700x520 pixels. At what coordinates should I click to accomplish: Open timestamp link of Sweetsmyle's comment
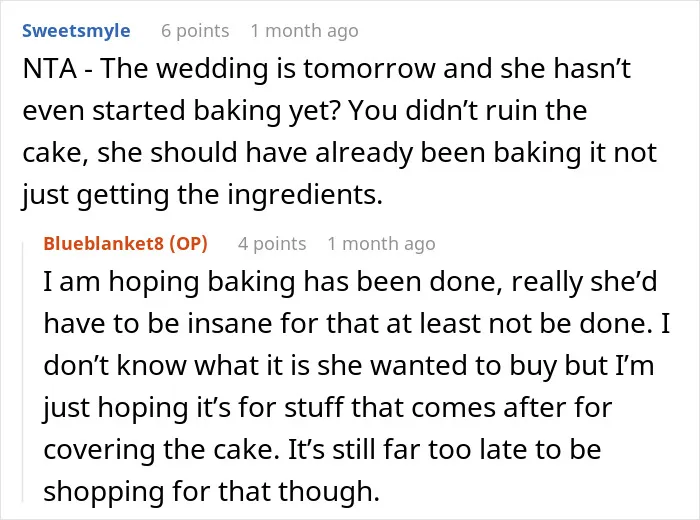point(304,31)
